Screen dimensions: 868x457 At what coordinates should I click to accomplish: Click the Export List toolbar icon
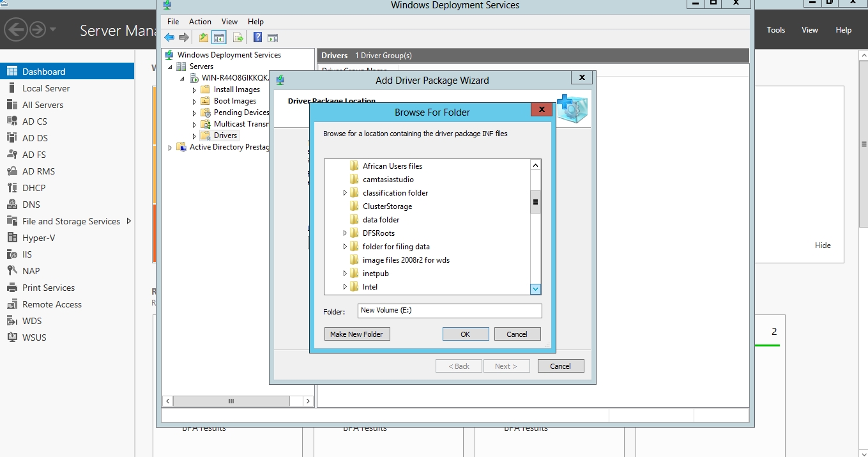coord(238,38)
